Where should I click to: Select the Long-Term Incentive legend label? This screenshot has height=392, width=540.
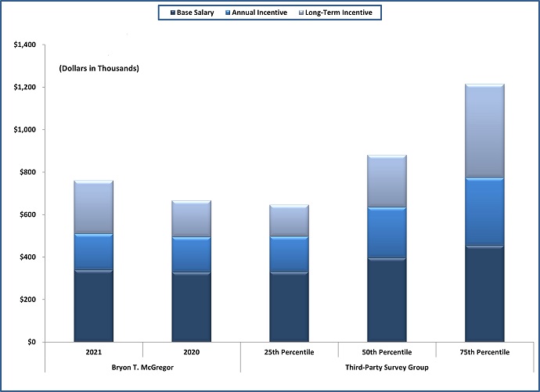(x=338, y=13)
